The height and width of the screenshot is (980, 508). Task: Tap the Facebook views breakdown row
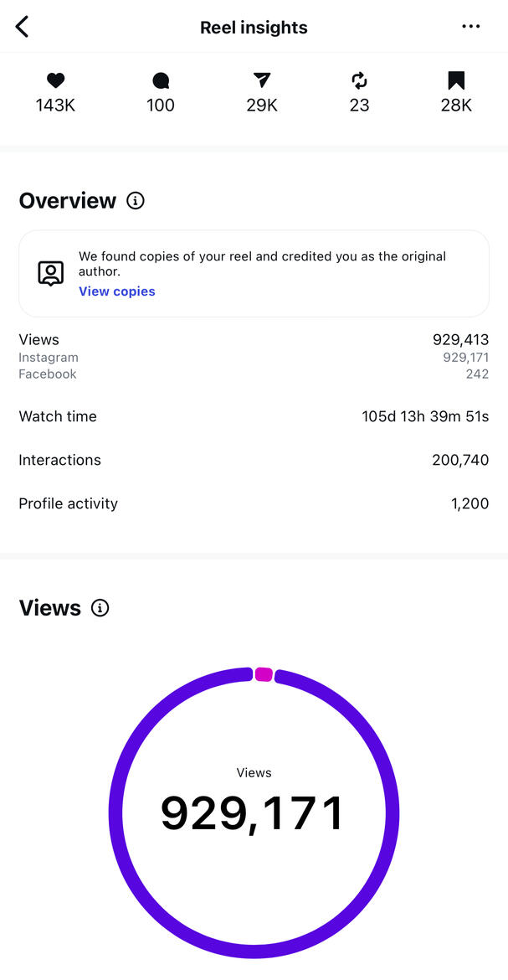254,374
